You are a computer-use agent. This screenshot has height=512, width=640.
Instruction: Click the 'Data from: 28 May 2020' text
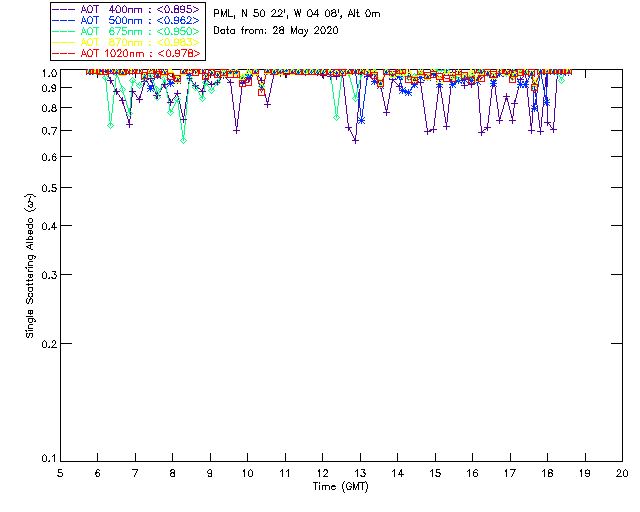276,31
